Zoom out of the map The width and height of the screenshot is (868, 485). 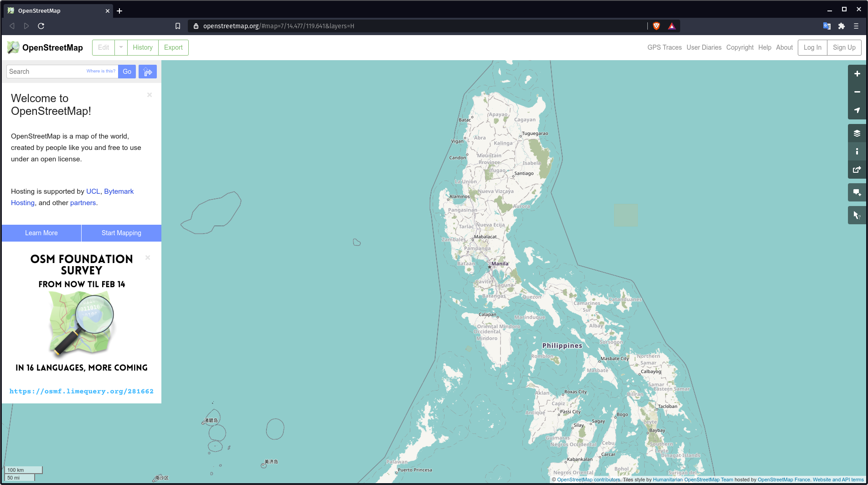click(x=857, y=92)
